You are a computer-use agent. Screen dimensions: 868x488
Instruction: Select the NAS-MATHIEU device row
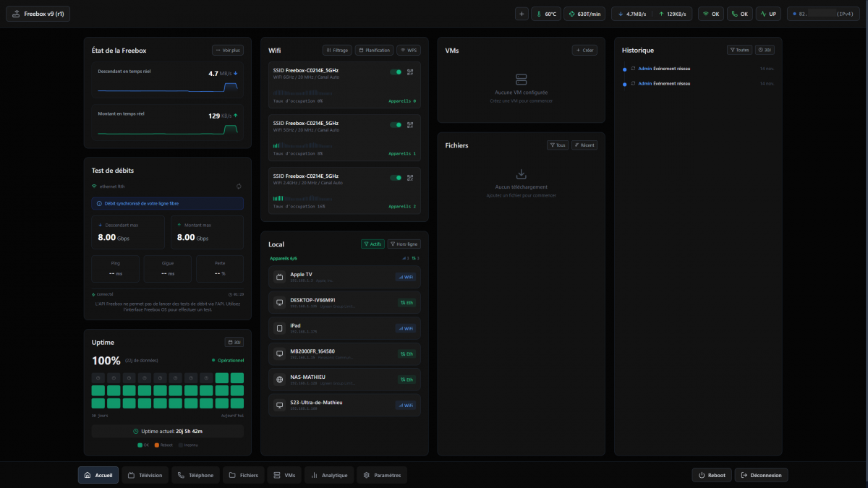pyautogui.click(x=344, y=380)
